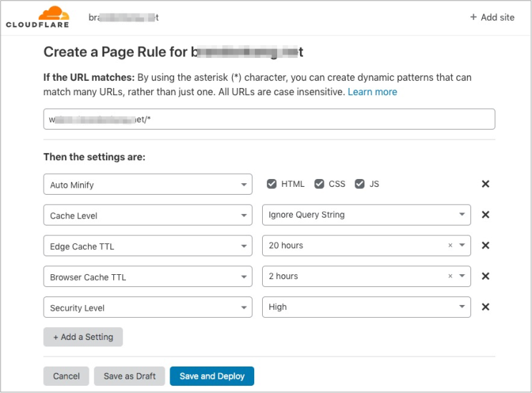Click the Add a Setting button
Screen dimensions: 532x393
pos(83,336)
